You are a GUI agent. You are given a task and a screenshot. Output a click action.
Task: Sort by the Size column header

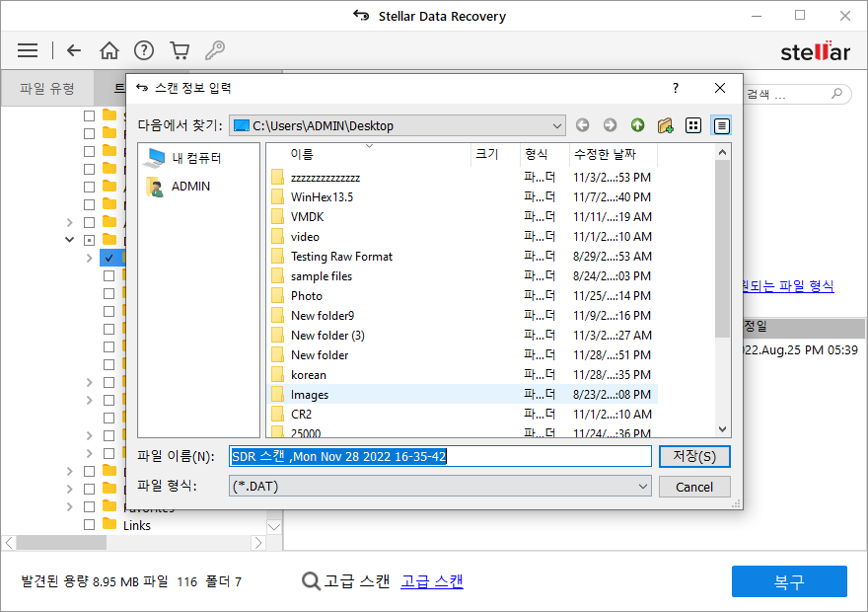pos(496,155)
